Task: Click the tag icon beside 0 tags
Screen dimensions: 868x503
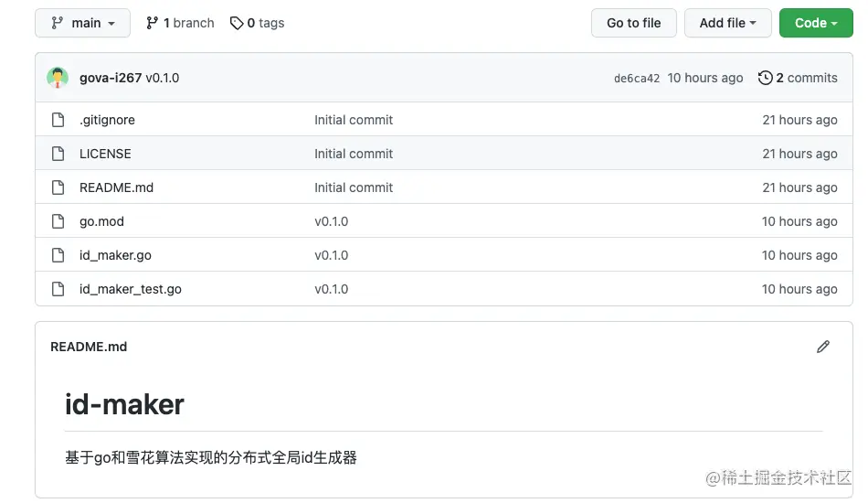Action: click(237, 23)
